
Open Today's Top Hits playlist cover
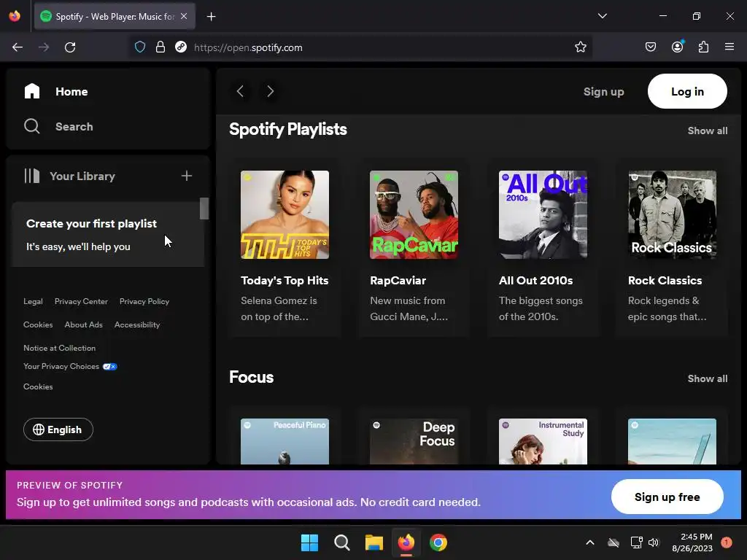285,215
